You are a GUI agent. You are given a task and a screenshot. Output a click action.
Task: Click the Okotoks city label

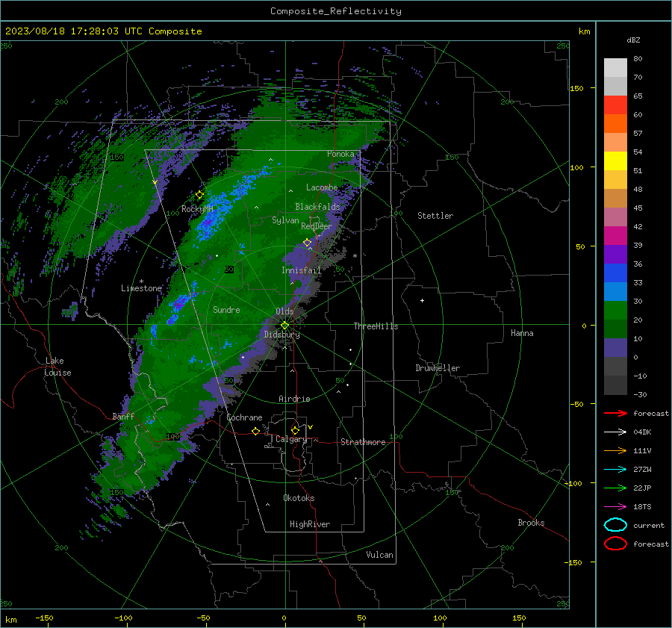299,498
